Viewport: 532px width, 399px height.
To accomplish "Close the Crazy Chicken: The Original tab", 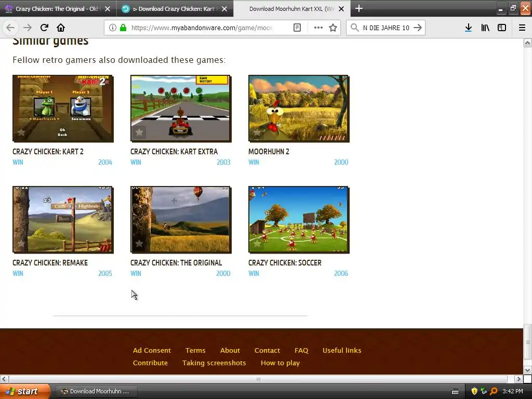I will (108, 9).
